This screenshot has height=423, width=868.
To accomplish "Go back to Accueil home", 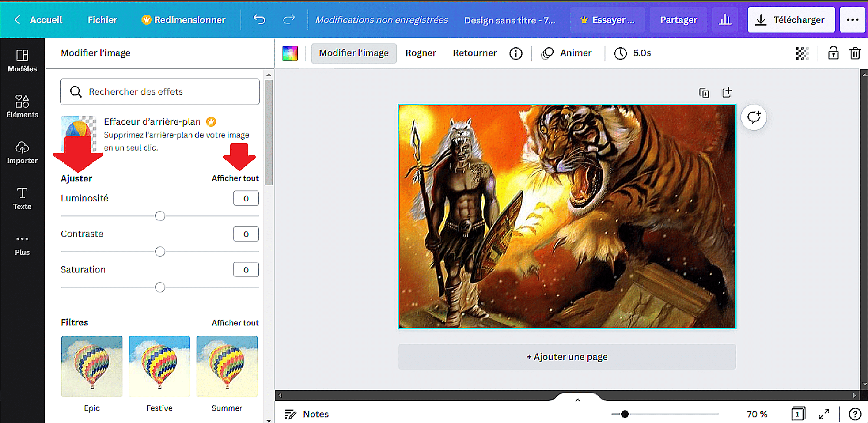I will click(x=39, y=20).
